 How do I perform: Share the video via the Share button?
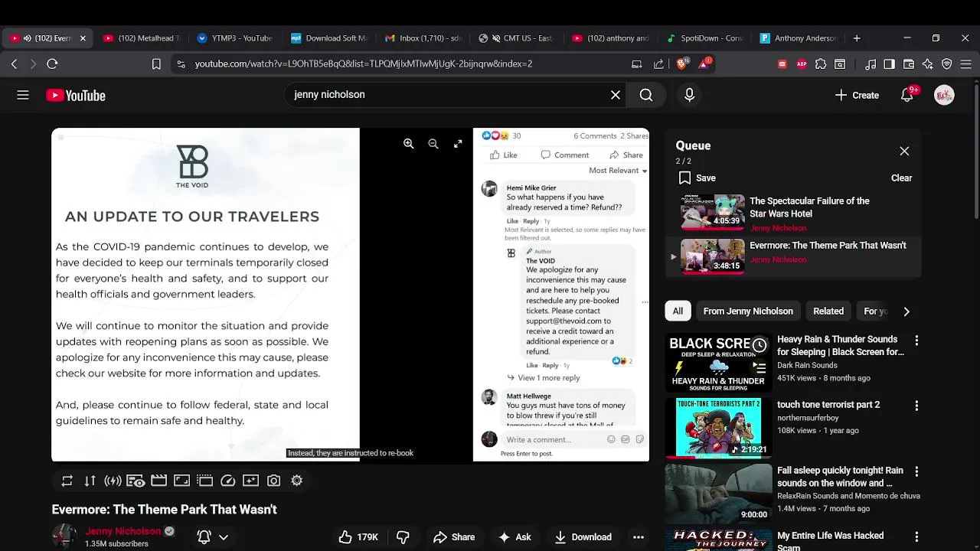pyautogui.click(x=453, y=537)
